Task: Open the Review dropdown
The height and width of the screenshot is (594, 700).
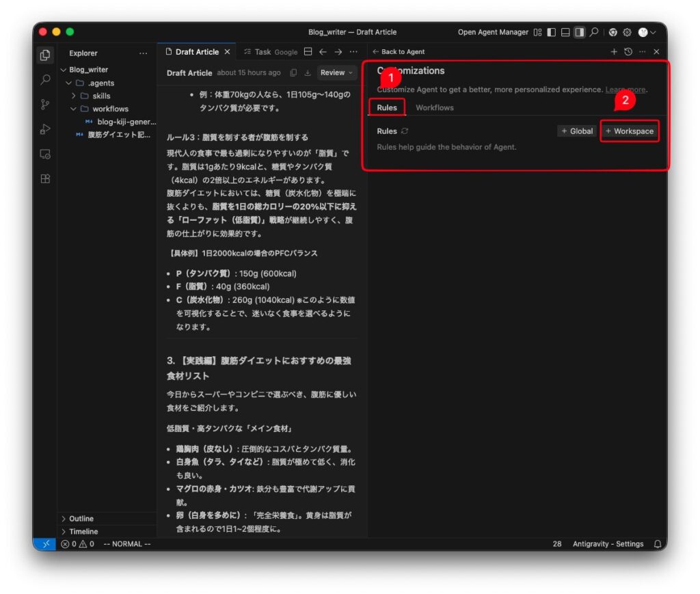Action: (x=337, y=73)
